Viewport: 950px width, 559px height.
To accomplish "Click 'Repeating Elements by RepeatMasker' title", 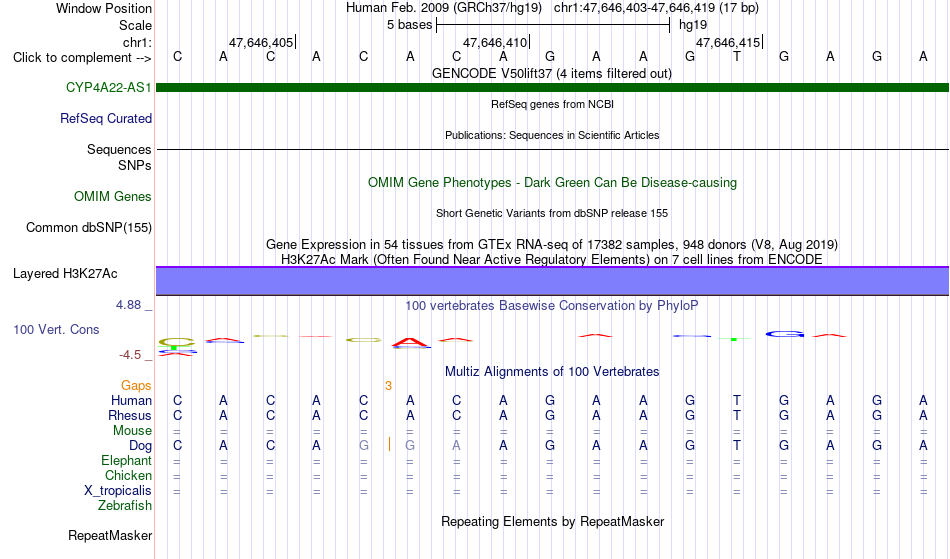I will pos(552,521).
